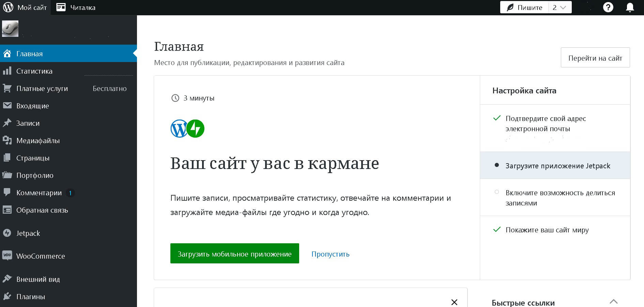Click the Комментарии speech bubble icon
The width and height of the screenshot is (644, 307).
[7, 193]
